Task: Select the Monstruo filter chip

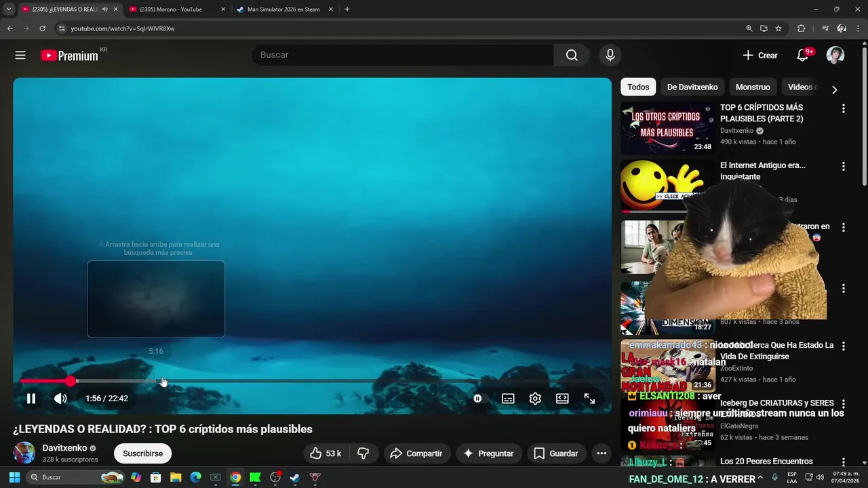Action: tap(753, 87)
